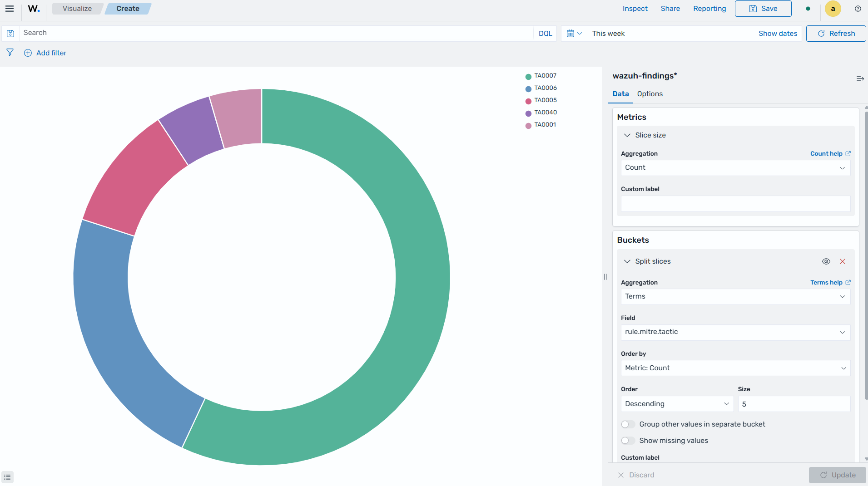Viewport: 868px width, 486px height.
Task: Click the filter funnel icon
Action: (10, 53)
